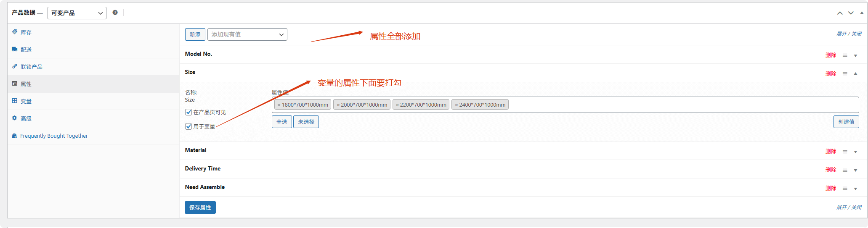Open the 可变产品 product type dropdown
The image size is (868, 228).
pos(77,13)
